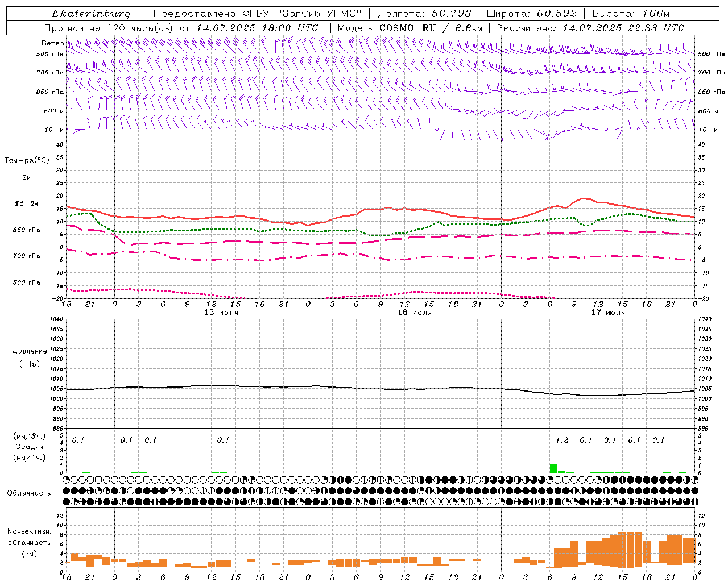Click the Ekaterinburg city title
728x582 pixels.
pyautogui.click(x=91, y=14)
